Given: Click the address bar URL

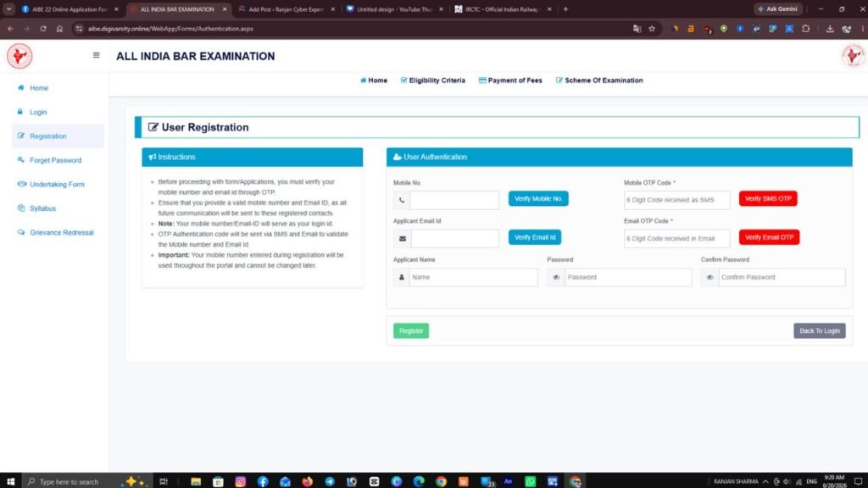Looking at the screenshot, I should [x=170, y=29].
